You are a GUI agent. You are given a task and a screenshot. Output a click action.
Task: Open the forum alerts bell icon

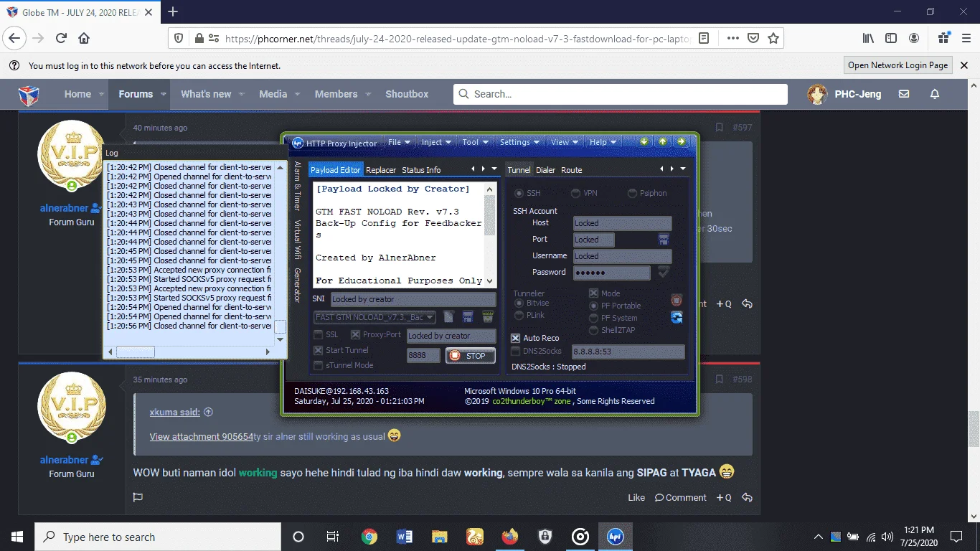(934, 94)
